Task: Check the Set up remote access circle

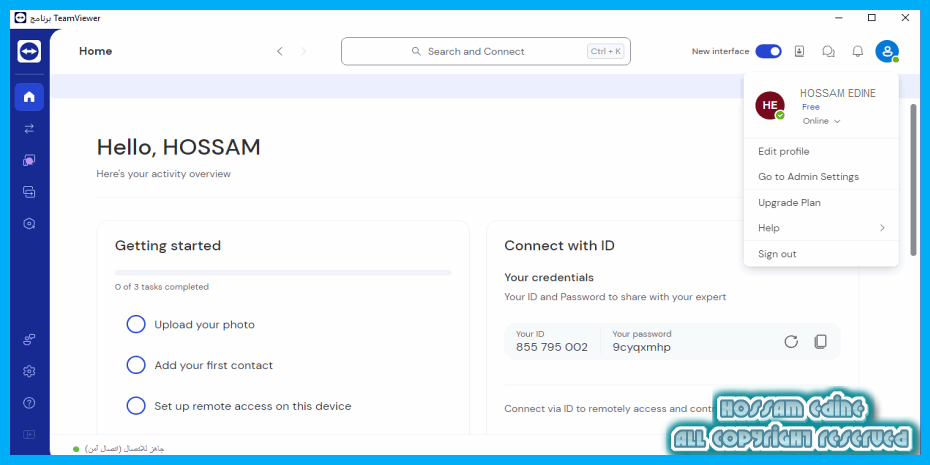Action: (136, 406)
